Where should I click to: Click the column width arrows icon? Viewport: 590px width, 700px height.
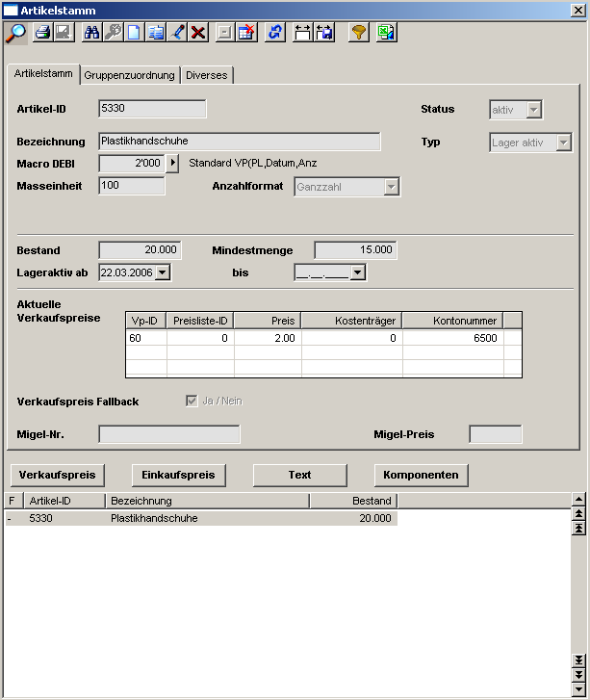(x=302, y=33)
